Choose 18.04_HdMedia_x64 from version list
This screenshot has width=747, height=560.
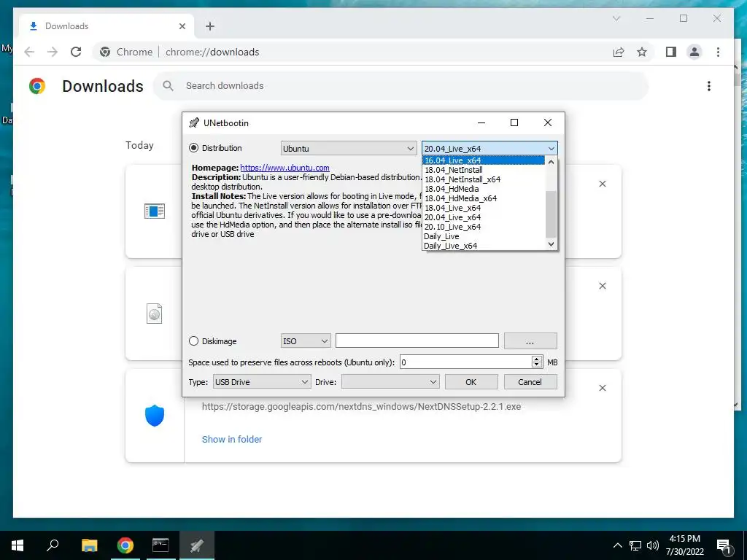[x=484, y=198]
